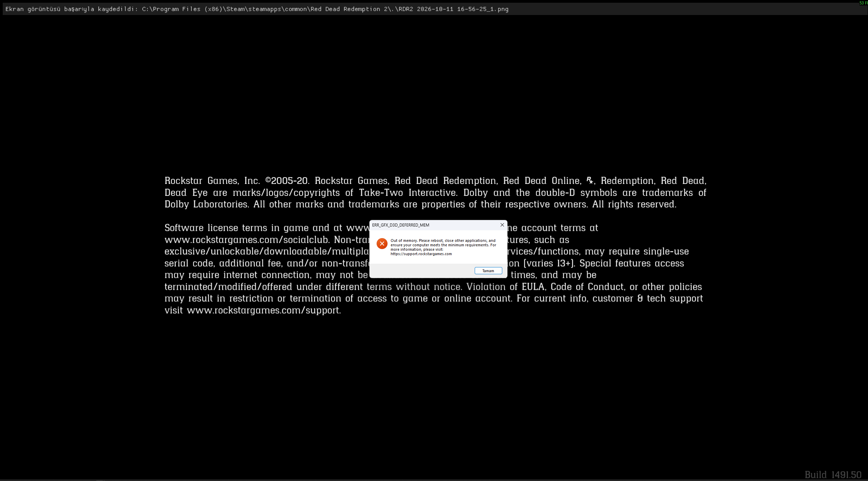
Task: Click the 'Out of memory' message text
Action: coord(443,247)
